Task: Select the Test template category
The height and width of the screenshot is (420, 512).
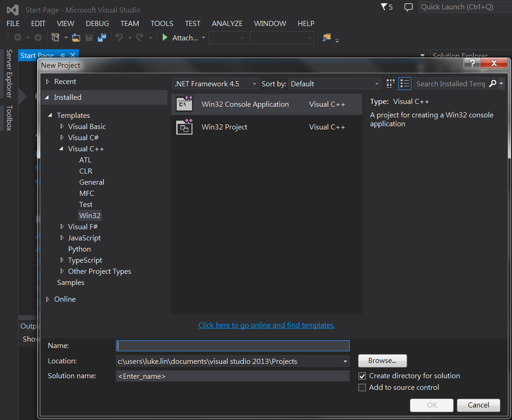Action: coord(86,205)
